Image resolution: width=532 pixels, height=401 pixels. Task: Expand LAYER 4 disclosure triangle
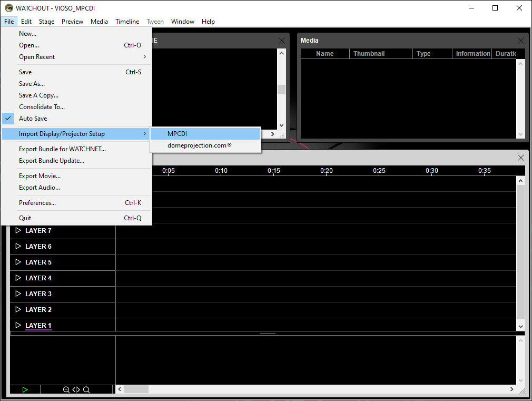coord(18,278)
